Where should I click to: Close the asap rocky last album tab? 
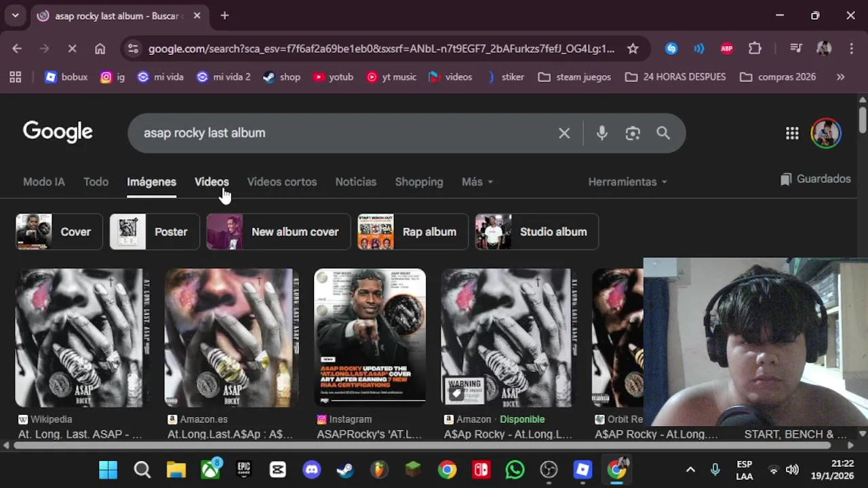tap(197, 16)
